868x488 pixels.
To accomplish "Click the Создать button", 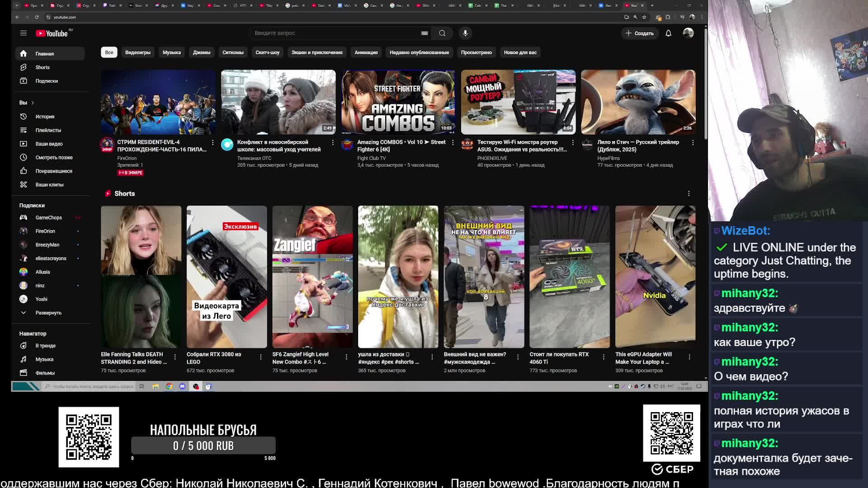I will 639,33.
